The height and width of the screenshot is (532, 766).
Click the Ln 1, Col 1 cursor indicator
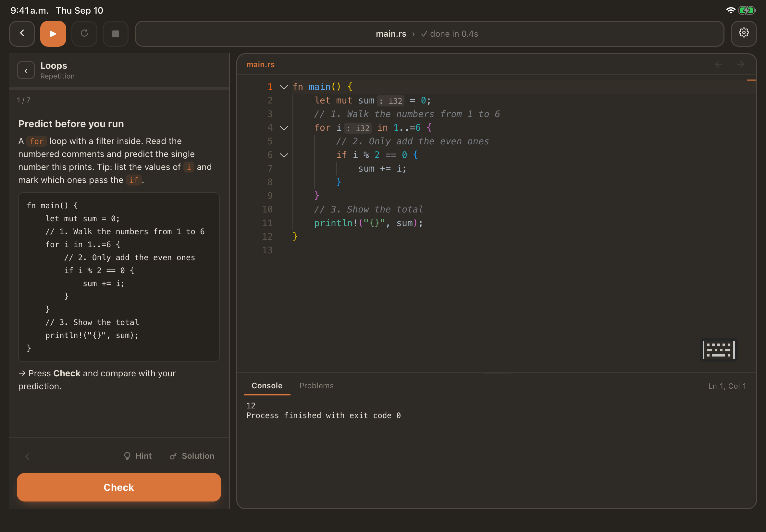point(727,386)
